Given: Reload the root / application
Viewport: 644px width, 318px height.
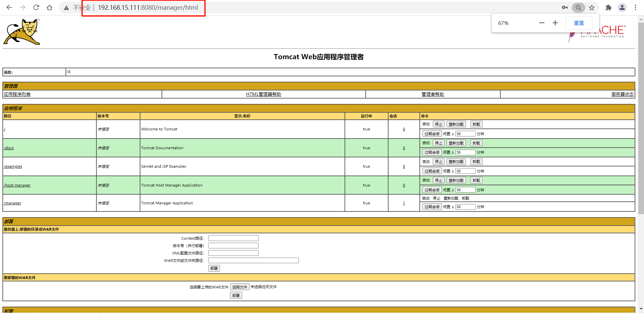Looking at the screenshot, I should pyautogui.click(x=456, y=124).
